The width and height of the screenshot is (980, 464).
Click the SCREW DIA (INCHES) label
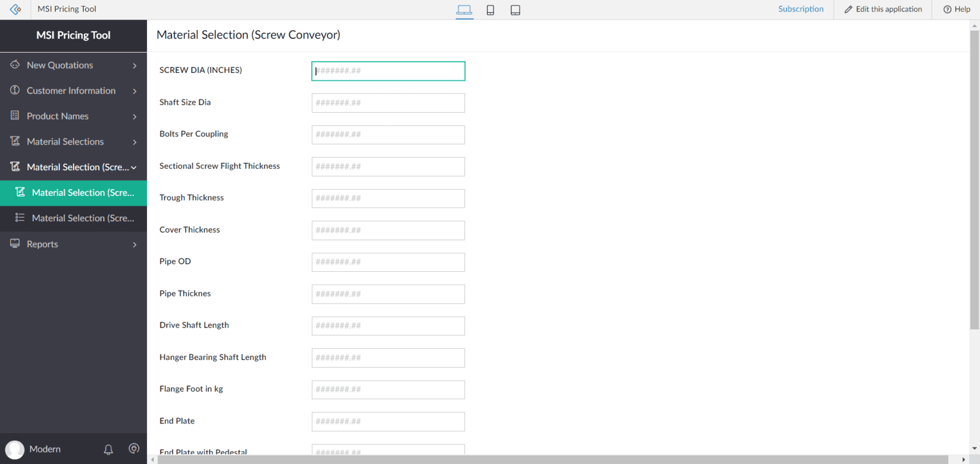click(200, 70)
